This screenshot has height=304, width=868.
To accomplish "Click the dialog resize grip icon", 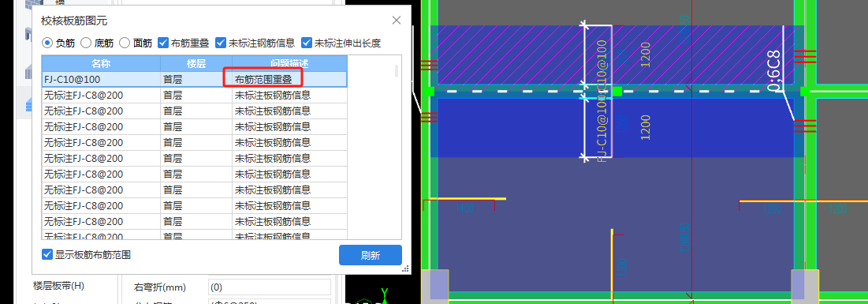I will coord(405,268).
